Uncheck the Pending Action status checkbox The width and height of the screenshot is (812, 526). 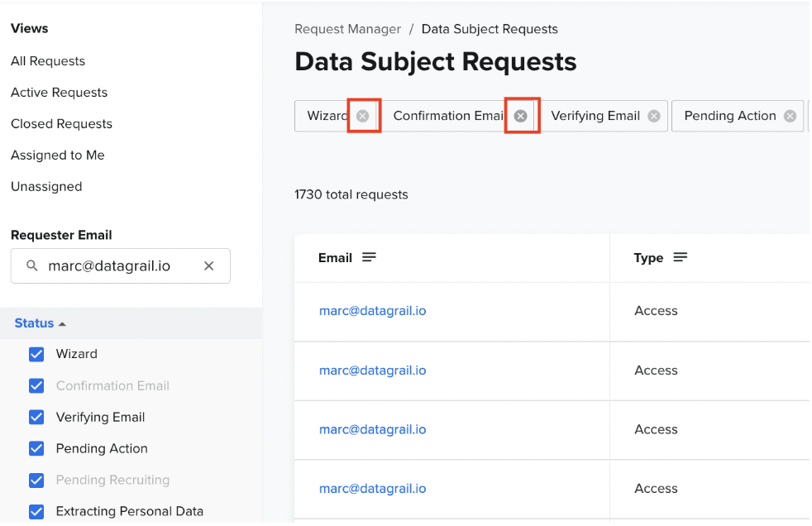coord(36,449)
